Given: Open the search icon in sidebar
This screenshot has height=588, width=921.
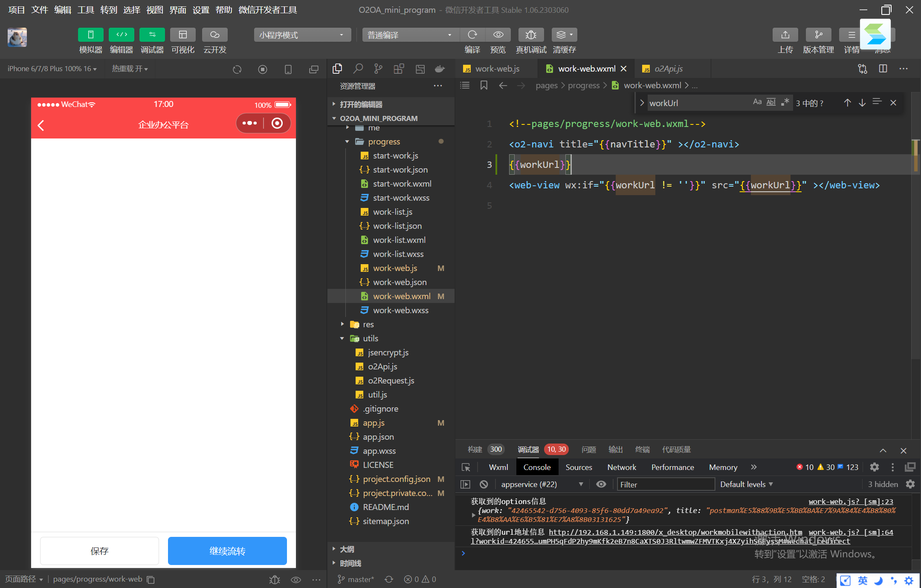Looking at the screenshot, I should point(358,69).
